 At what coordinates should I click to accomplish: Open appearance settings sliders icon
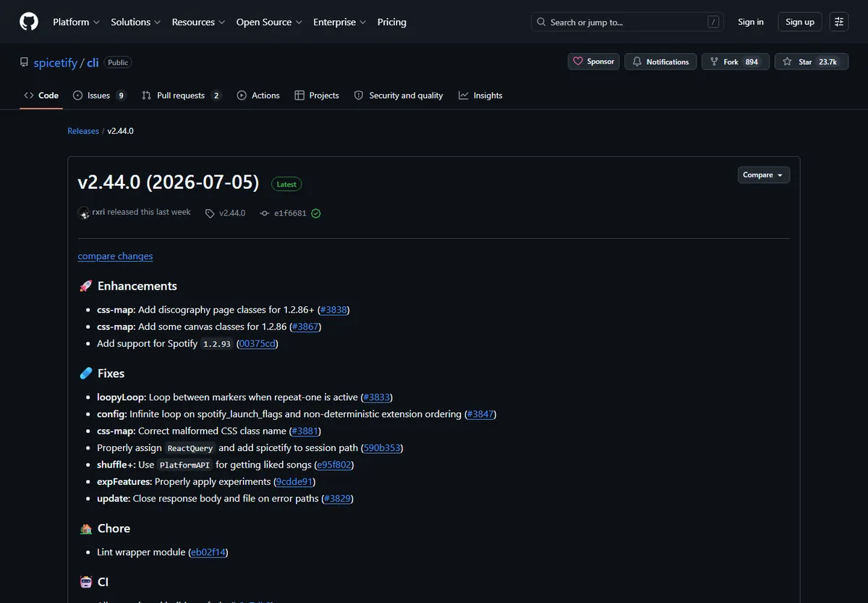[x=839, y=22]
